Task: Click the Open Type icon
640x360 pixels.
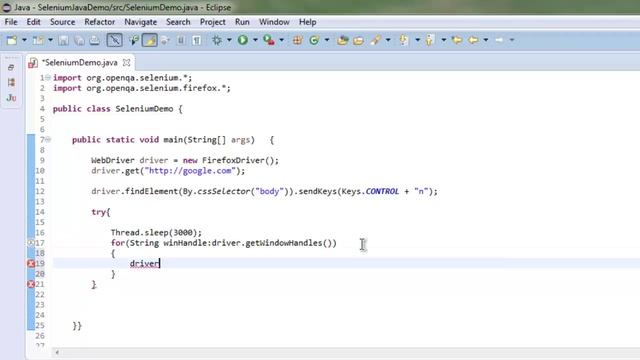Action: pos(342,40)
